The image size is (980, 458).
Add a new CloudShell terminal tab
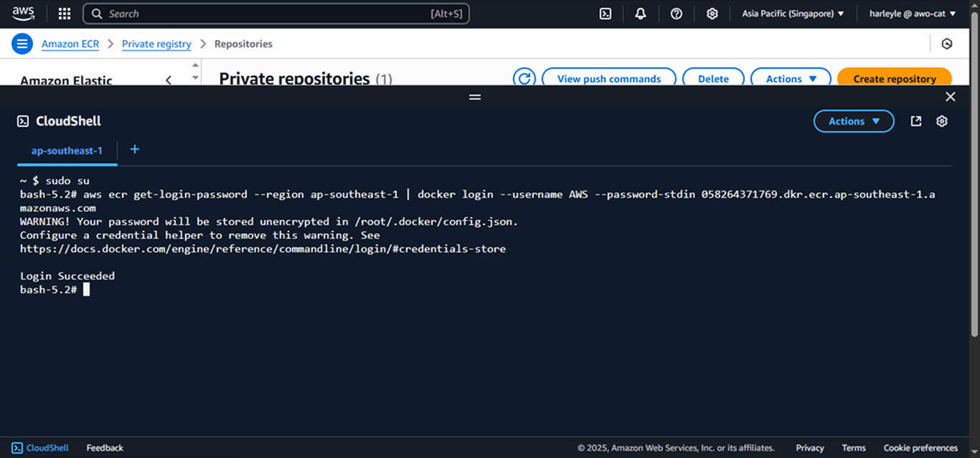[134, 149]
